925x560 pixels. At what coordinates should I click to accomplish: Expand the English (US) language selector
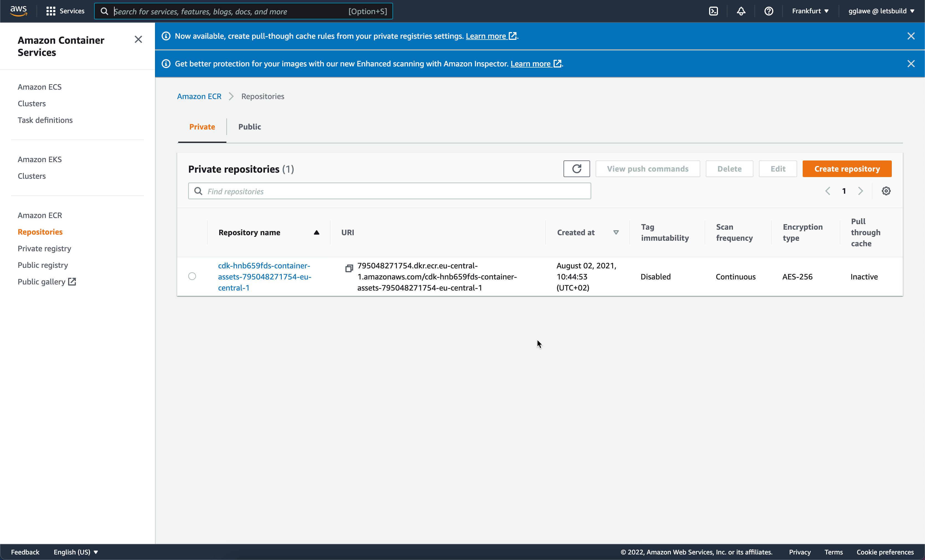click(76, 552)
